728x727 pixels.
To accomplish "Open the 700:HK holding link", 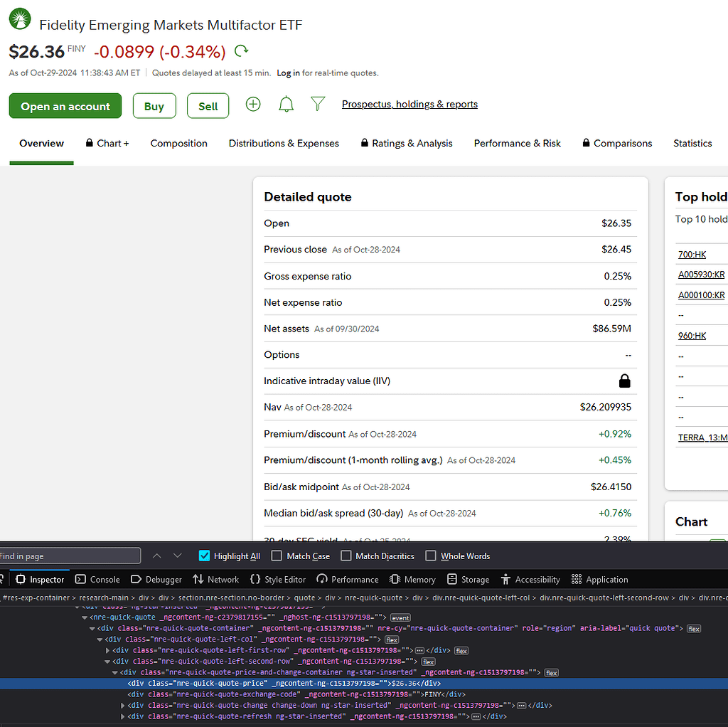I will pos(692,255).
